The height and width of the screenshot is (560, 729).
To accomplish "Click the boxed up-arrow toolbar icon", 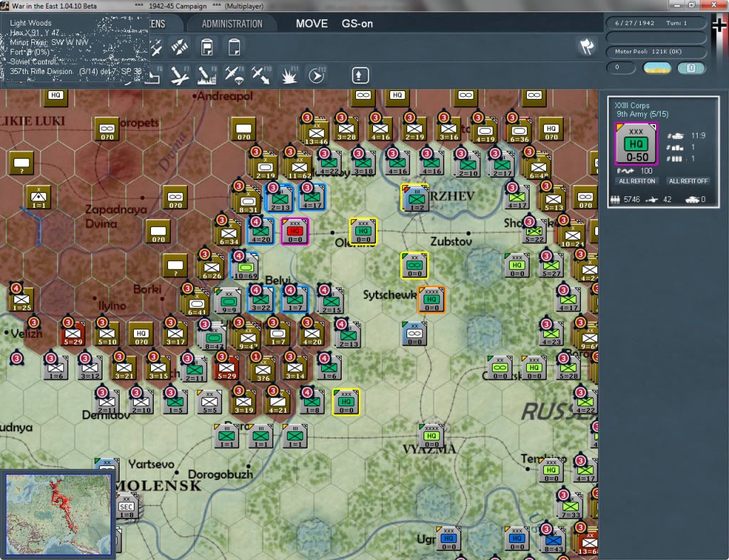I will tap(360, 75).
